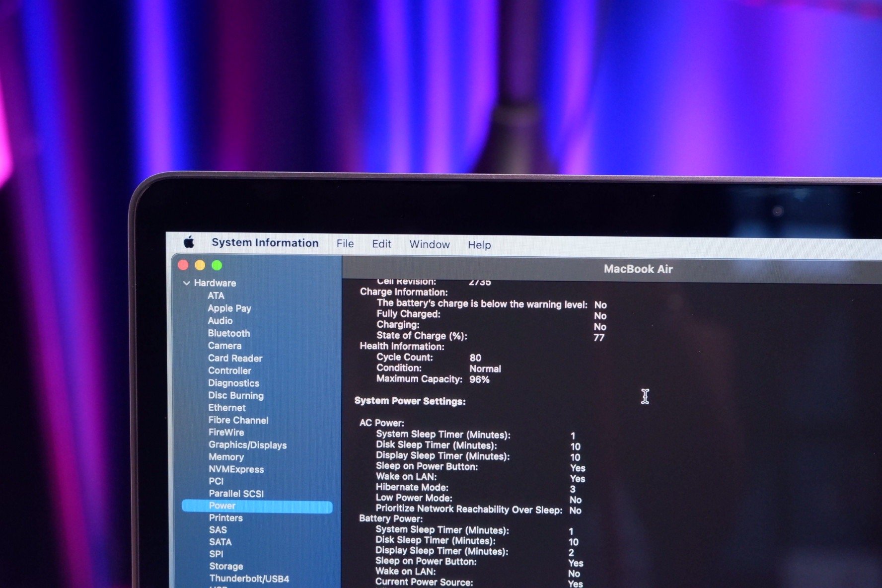882x588 pixels.
Task: Select Card Reader in the sidebar
Action: pos(235,358)
